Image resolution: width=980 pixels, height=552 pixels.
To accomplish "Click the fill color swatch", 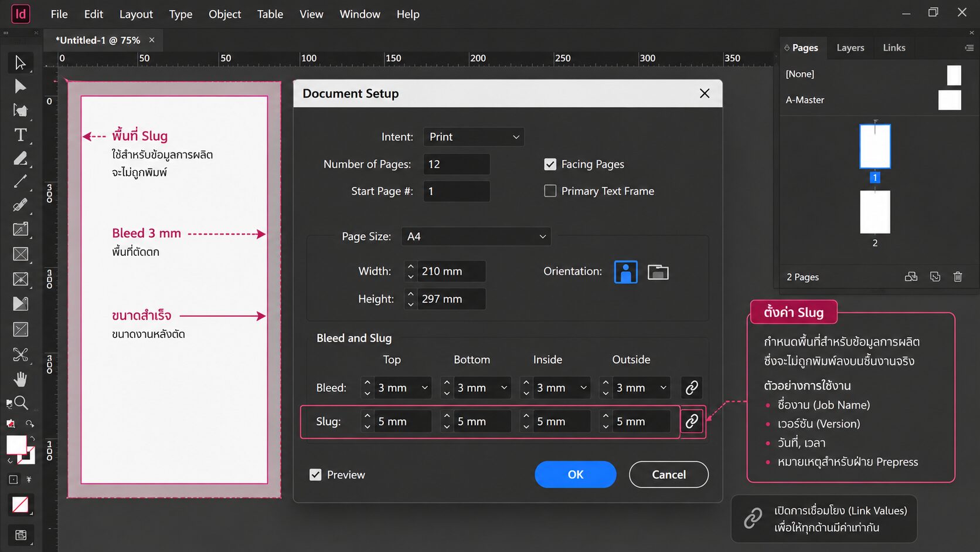I will 16,445.
